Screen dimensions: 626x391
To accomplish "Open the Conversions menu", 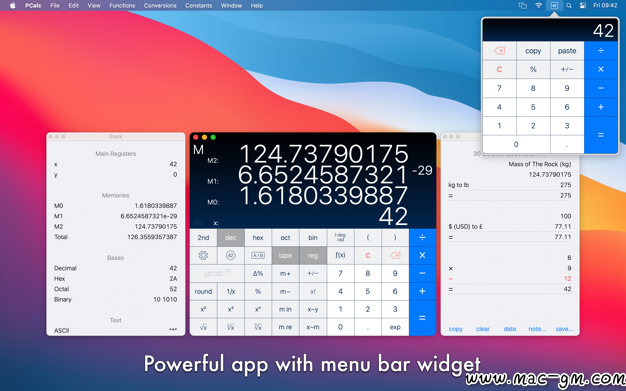I will pos(160,6).
